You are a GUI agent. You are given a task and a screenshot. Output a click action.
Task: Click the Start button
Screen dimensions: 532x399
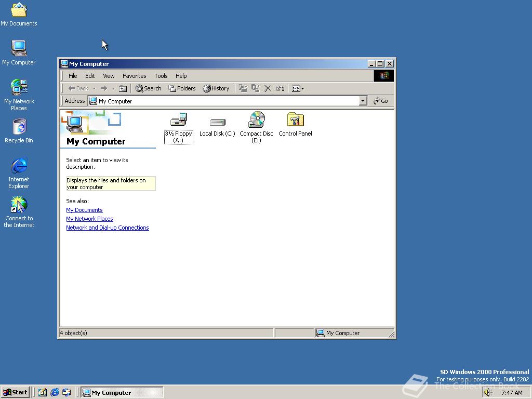(15, 393)
